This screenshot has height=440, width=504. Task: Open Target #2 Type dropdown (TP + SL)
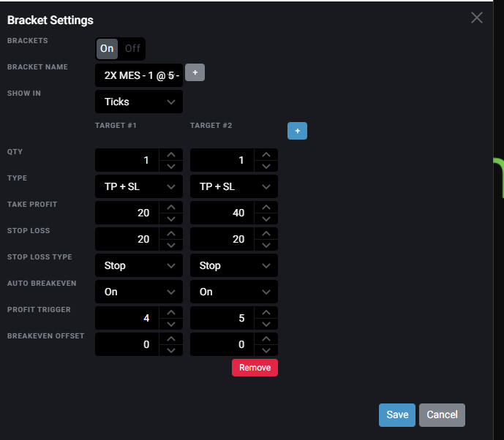click(x=234, y=186)
